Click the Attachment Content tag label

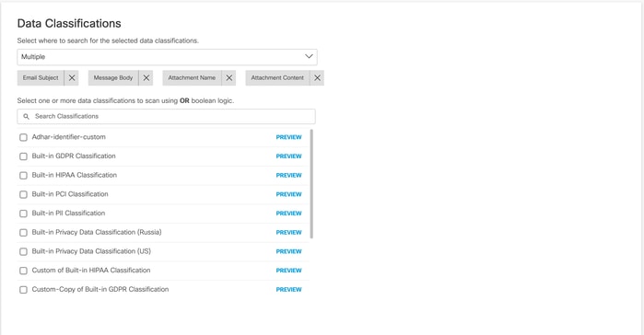pos(277,78)
